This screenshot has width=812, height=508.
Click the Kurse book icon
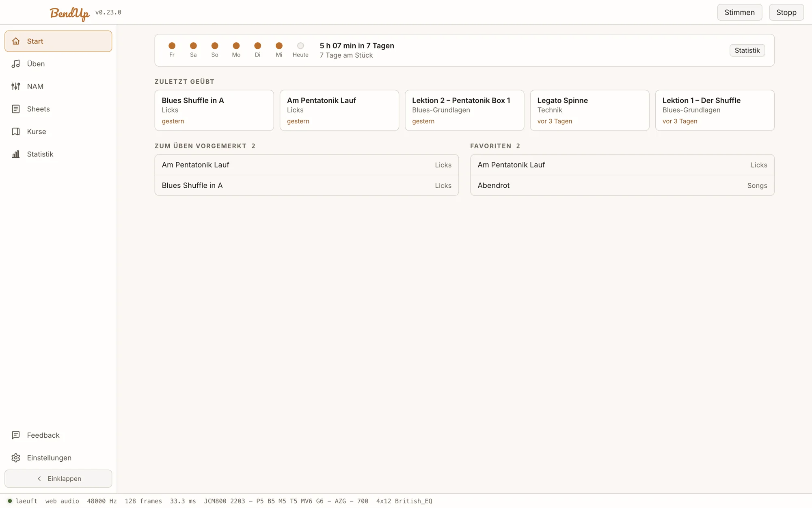[x=16, y=132]
